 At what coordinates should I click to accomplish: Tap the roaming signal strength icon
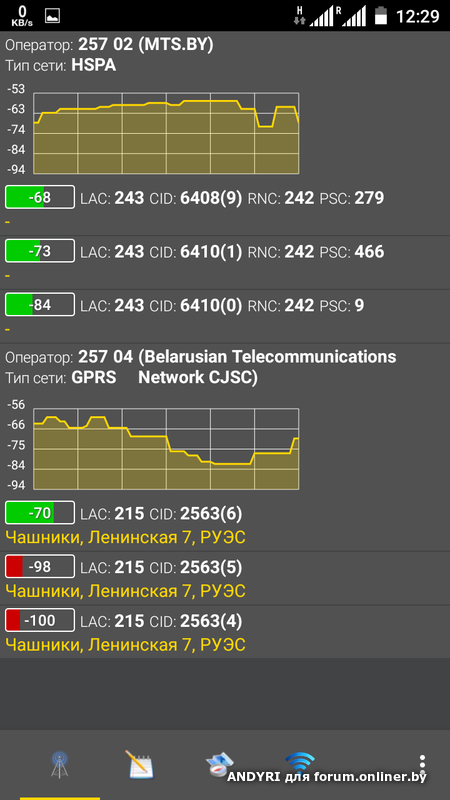(x=351, y=16)
